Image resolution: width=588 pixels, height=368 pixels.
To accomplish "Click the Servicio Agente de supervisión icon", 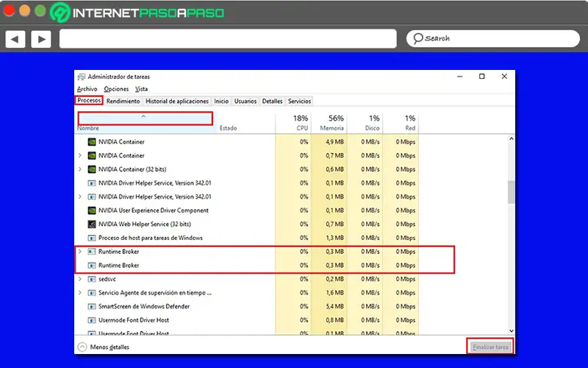I will (91, 293).
